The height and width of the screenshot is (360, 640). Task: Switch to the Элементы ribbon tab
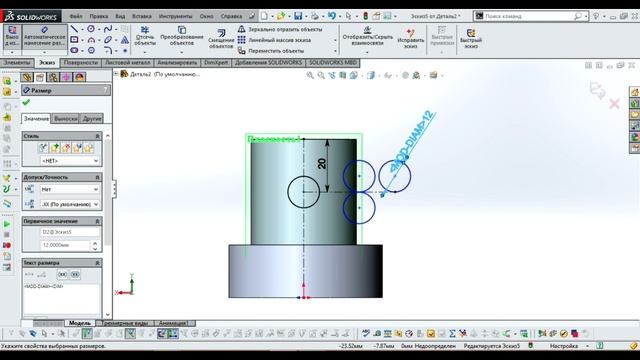[x=17, y=63]
